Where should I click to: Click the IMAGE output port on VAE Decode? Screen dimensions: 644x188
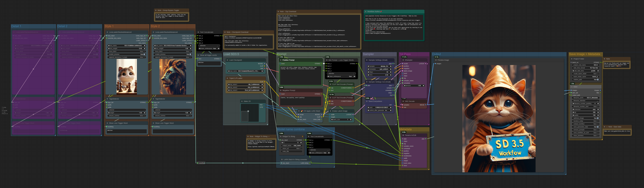(425, 105)
